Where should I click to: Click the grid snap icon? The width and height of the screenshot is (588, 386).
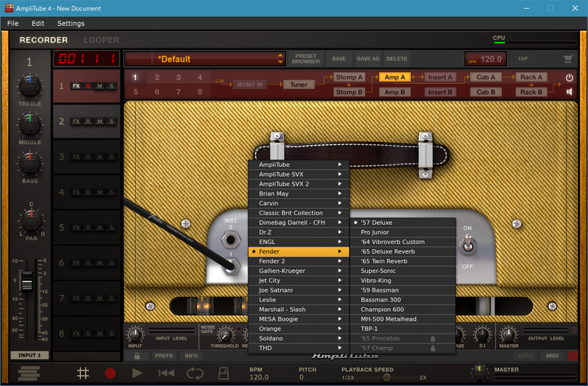(83, 374)
